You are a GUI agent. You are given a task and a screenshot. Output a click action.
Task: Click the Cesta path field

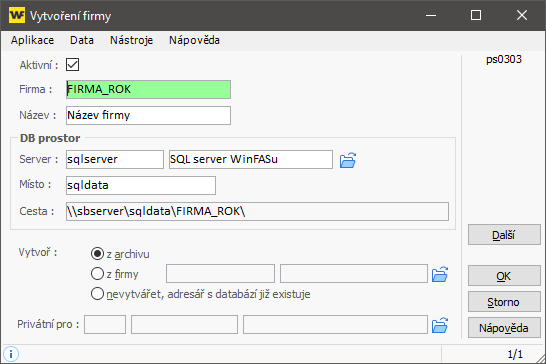(x=257, y=211)
